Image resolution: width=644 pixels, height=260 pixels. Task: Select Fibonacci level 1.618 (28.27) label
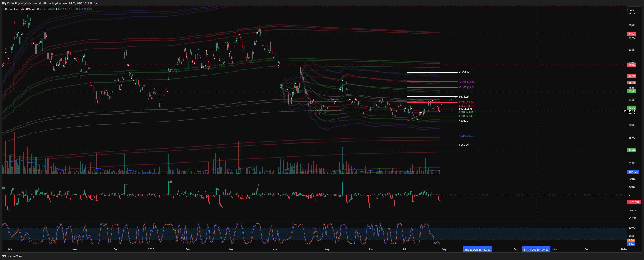coord(466,136)
